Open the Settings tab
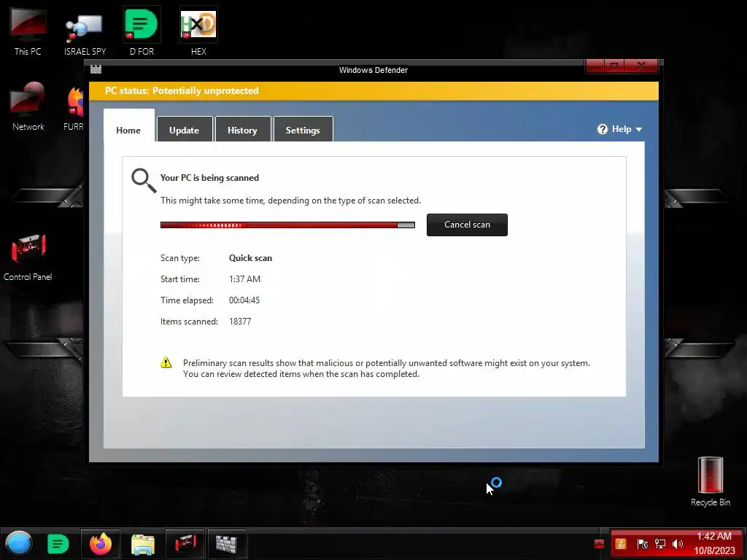This screenshot has width=747, height=560. pyautogui.click(x=303, y=130)
